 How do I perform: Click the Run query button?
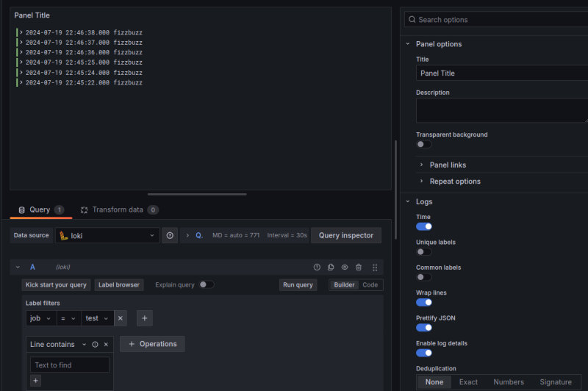298,284
